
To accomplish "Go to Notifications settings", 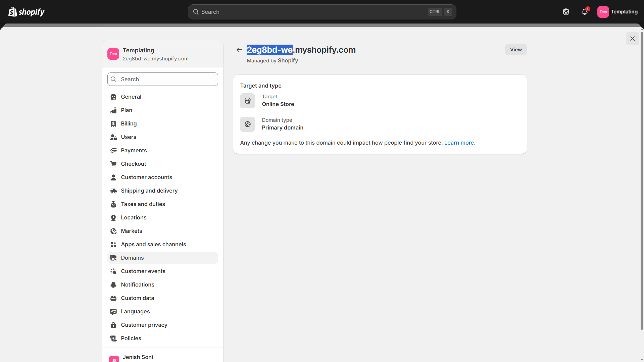I will 163,285.
